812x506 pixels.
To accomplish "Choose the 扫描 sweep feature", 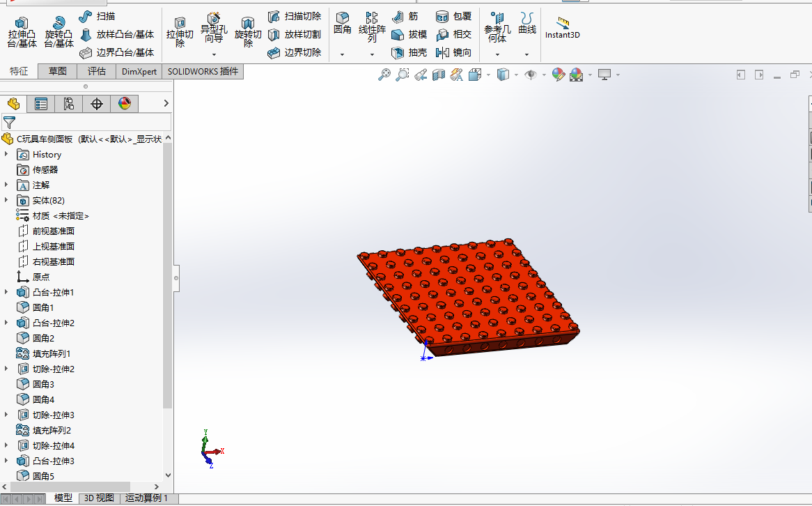I will pyautogui.click(x=97, y=17).
